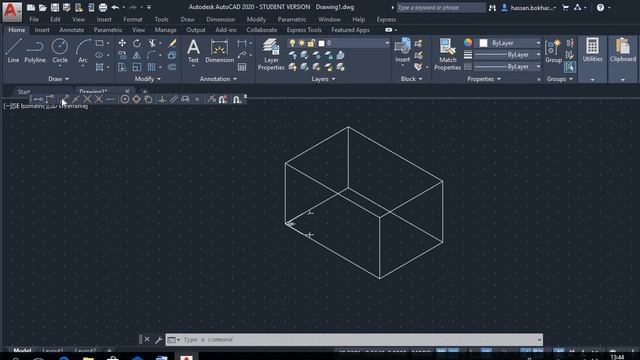Open the ByLayer color dropdown
The image size is (640, 360).
pyautogui.click(x=510, y=43)
